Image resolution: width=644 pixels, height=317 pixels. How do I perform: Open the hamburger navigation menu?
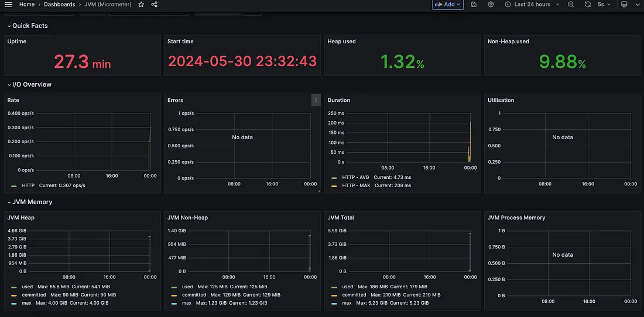tap(8, 5)
